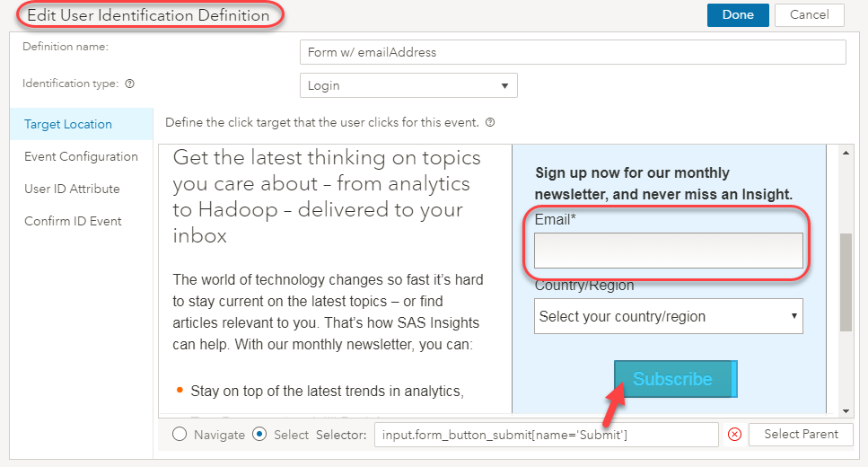
Task: Click the Login dropdown arrow
Action: coord(504,86)
